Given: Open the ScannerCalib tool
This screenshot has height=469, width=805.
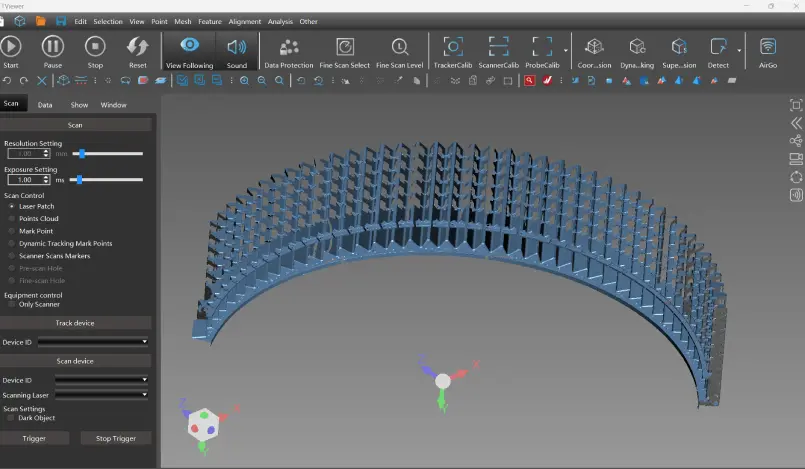Looking at the screenshot, I should pos(498,46).
